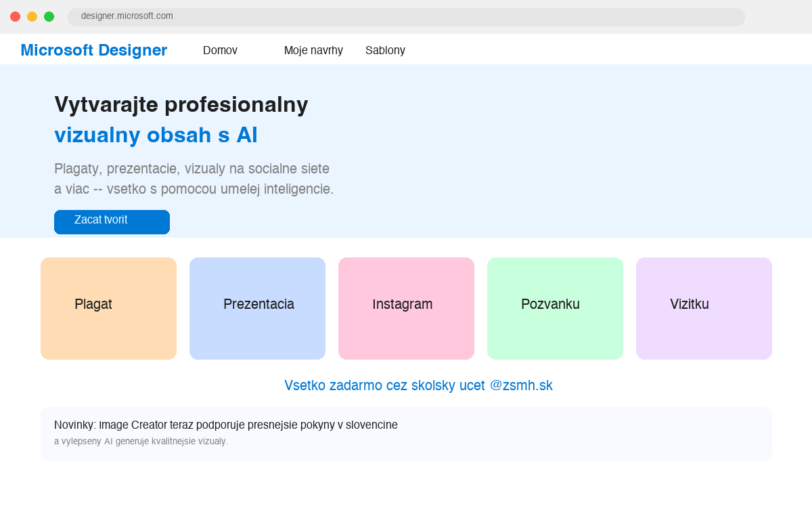The image size is (812, 508).
Task: Click the blue 'vizualny obsah s AI' heading
Action: [x=156, y=135]
